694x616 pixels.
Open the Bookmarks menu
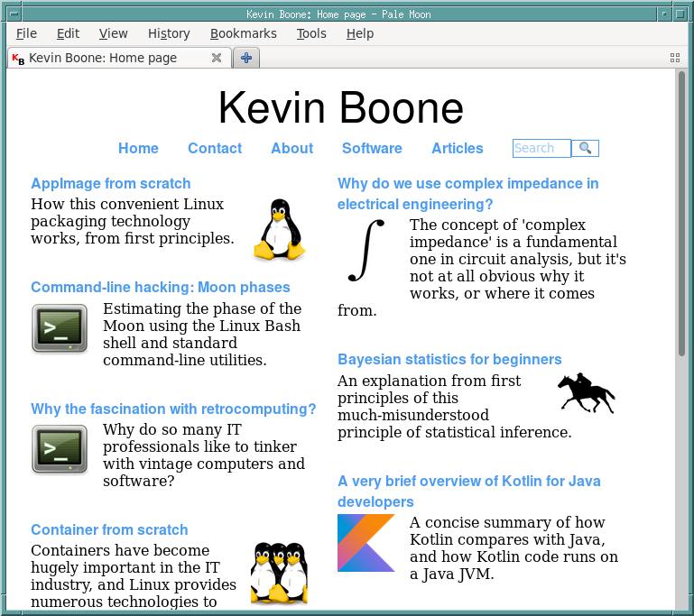click(x=243, y=33)
